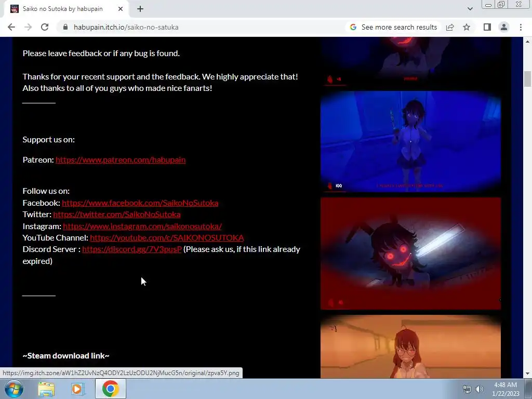Click the Saiko no Sutoka tab favicon
Viewport: 532px width, 399px height.
tap(15, 9)
